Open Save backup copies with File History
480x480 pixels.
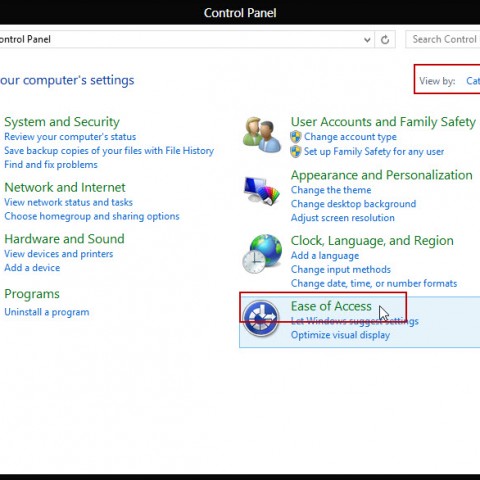(109, 151)
